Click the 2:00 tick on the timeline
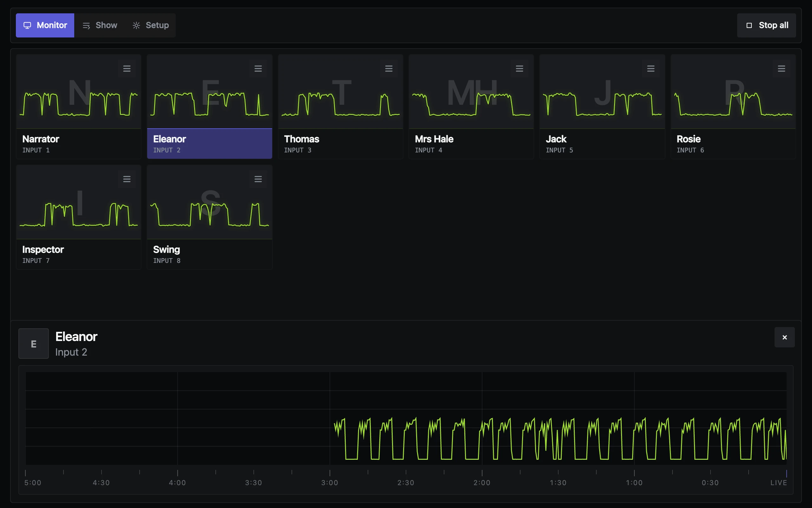This screenshot has height=508, width=812. coord(482,473)
